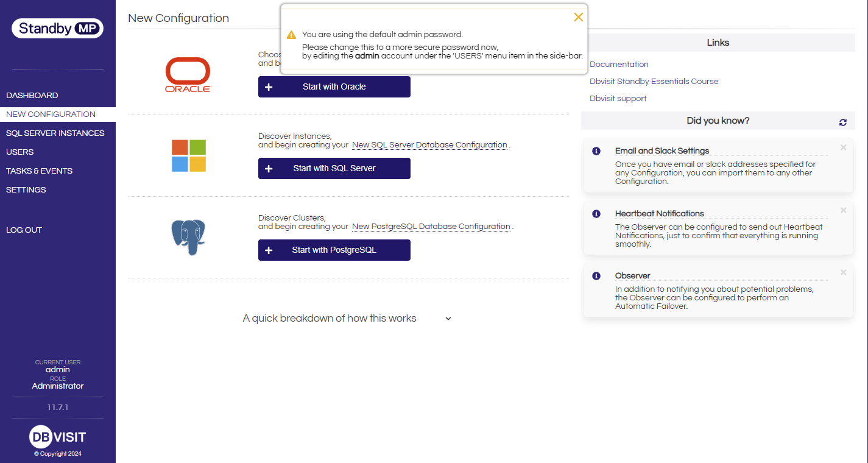Click the Dbvisit logo at the sidebar bottom
This screenshot has width=868, height=463.
(58, 437)
